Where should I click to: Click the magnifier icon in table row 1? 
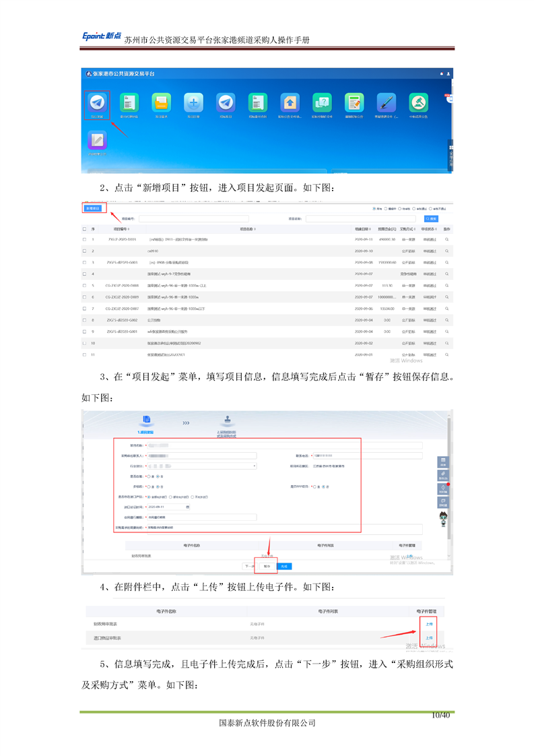446,240
